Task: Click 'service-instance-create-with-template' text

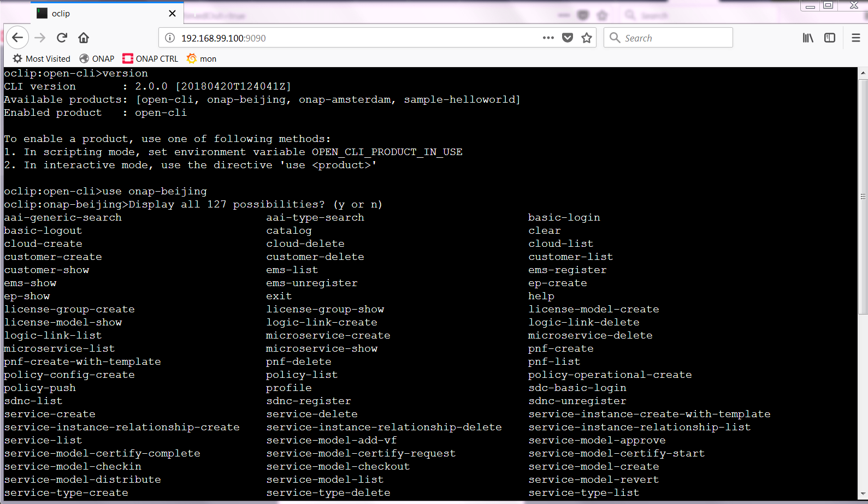Action: 649,414
